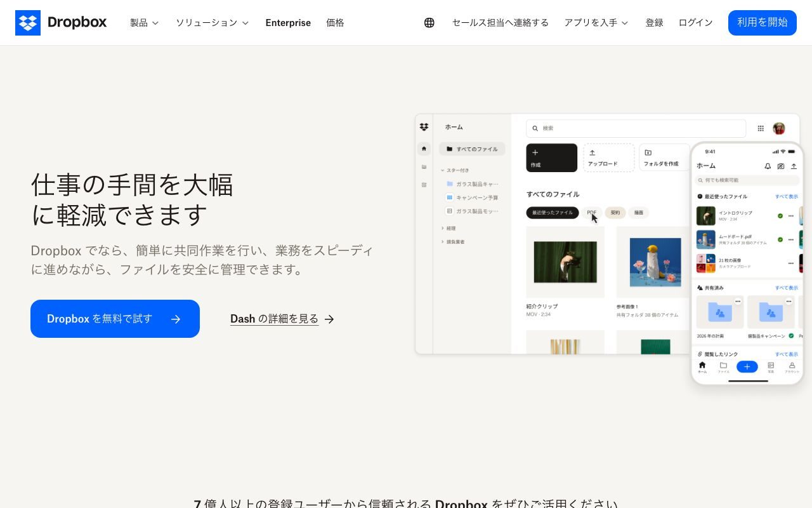Open the 価格 page from the navbar

point(335,23)
